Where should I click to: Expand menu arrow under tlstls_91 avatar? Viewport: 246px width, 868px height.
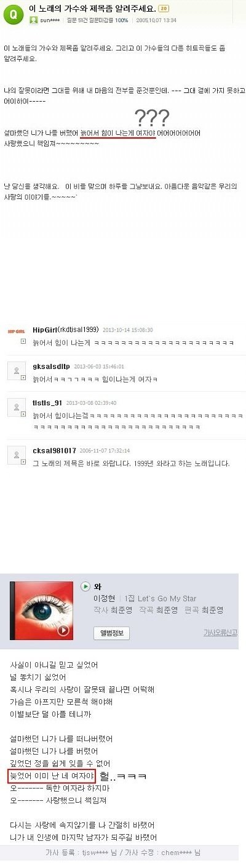coord(23,415)
